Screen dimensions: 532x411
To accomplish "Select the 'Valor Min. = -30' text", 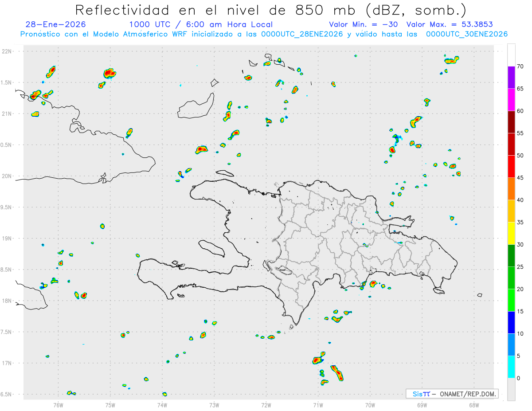I will [x=364, y=24].
